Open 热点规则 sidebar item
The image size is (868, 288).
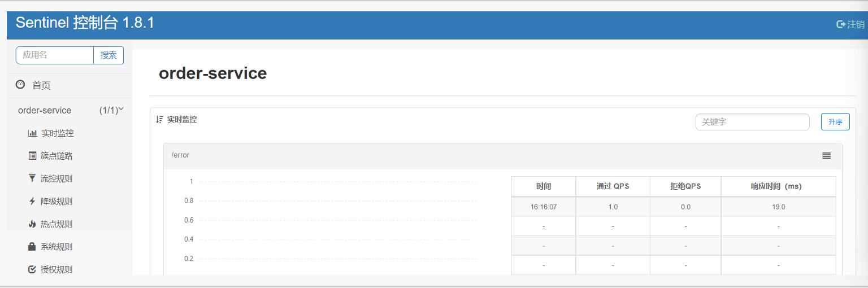[x=57, y=224]
